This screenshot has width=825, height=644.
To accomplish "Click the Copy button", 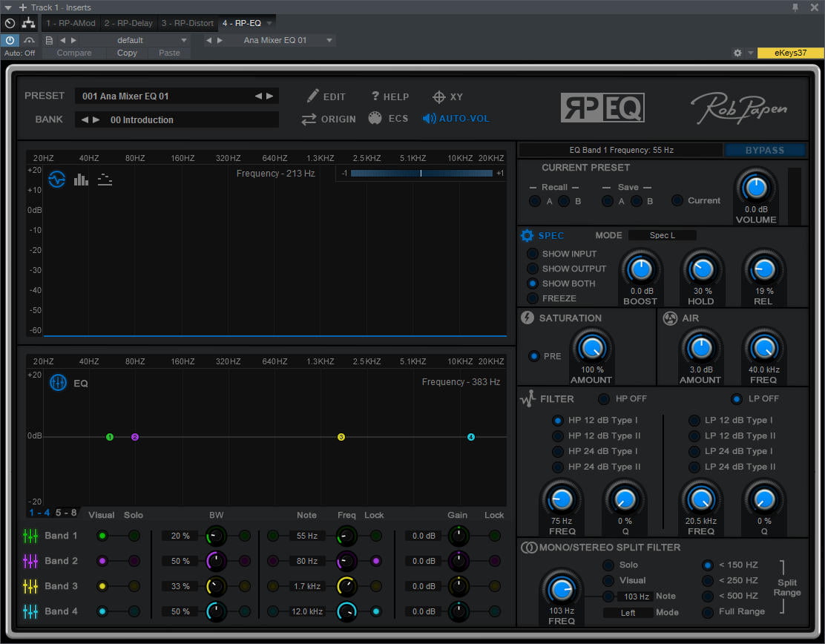I will tap(127, 53).
